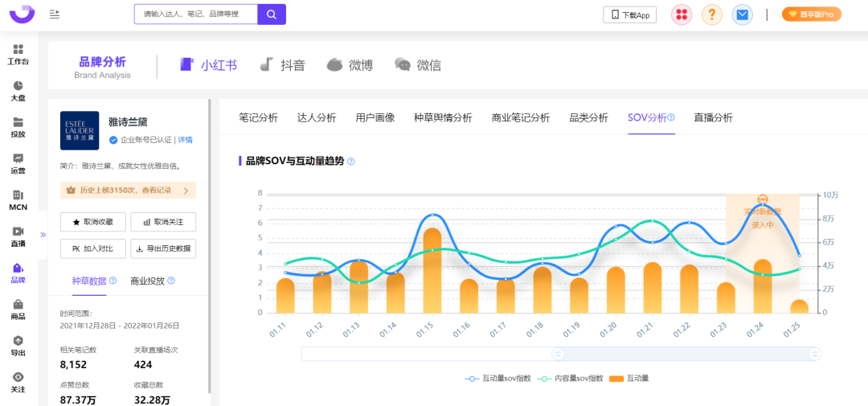This screenshot has width=868, height=406.
Task: Click 取消收藏 button
Action: (93, 222)
